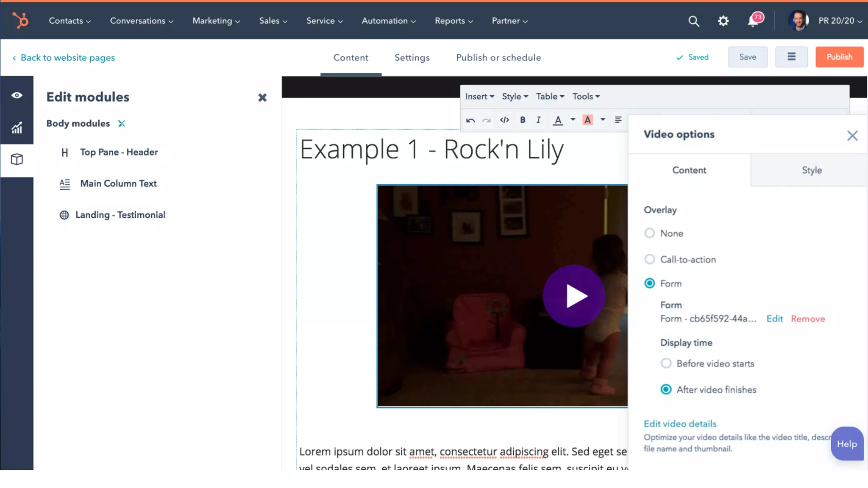This screenshot has width=868, height=488.
Task: Go to the Settings tab
Action: [x=412, y=58]
